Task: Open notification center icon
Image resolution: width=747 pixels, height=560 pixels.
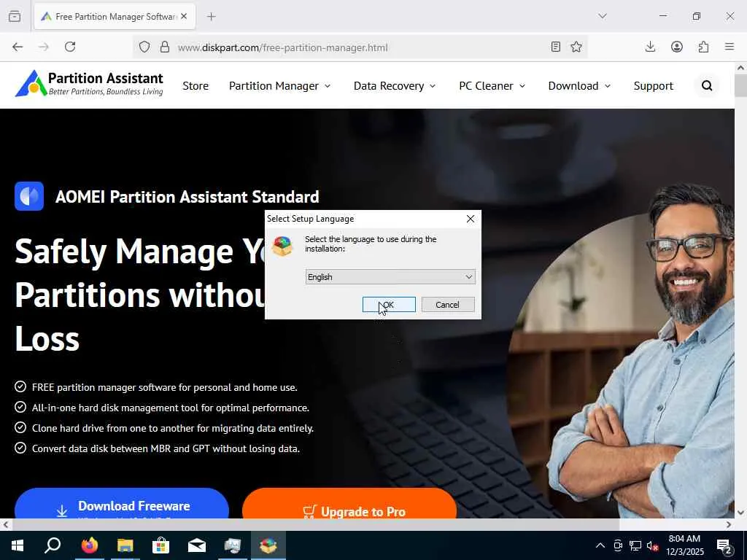Action: pyautogui.click(x=724, y=545)
